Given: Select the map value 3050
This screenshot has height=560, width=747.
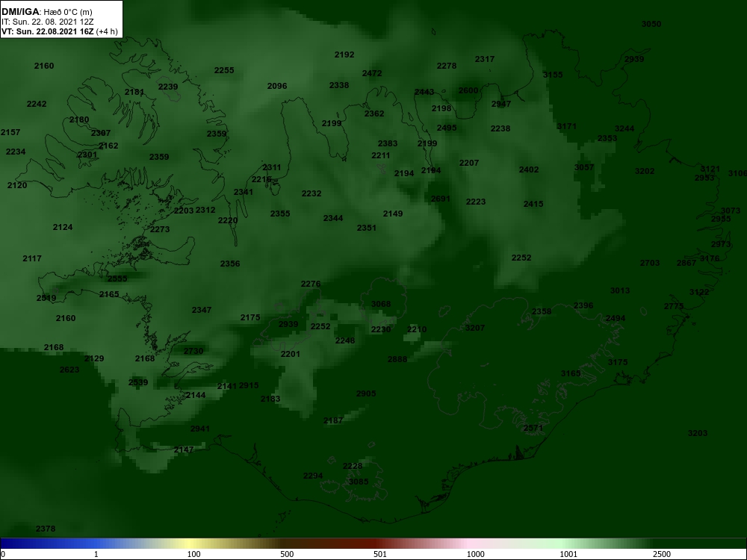Looking at the screenshot, I should pos(651,24).
